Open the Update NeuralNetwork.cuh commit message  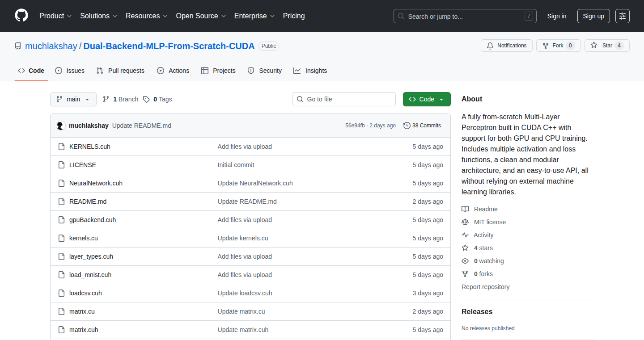255,183
